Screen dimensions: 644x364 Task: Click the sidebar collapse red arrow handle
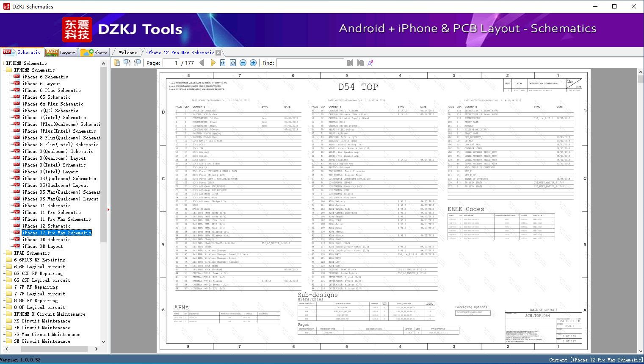pyautogui.click(x=108, y=209)
